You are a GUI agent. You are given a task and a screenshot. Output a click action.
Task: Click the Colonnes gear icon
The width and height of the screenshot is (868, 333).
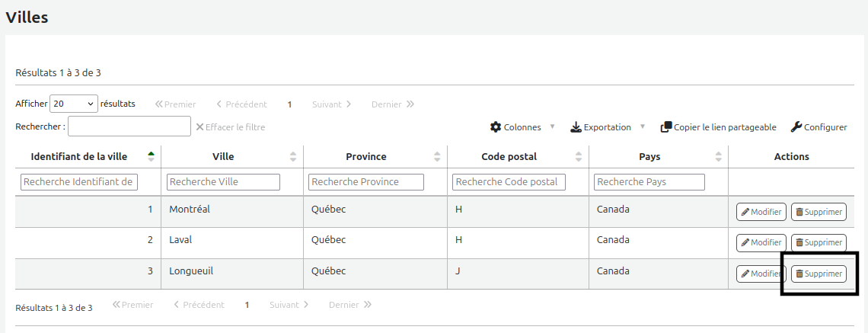[496, 127]
